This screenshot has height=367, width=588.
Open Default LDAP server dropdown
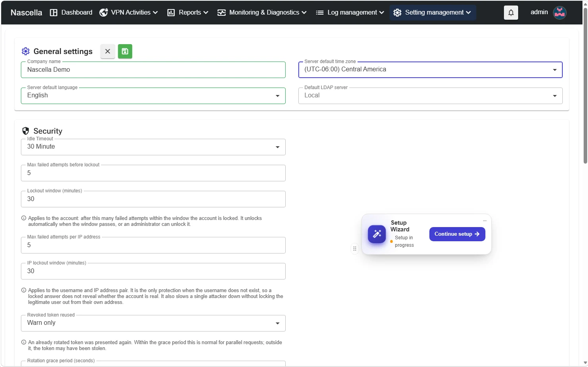(x=430, y=96)
